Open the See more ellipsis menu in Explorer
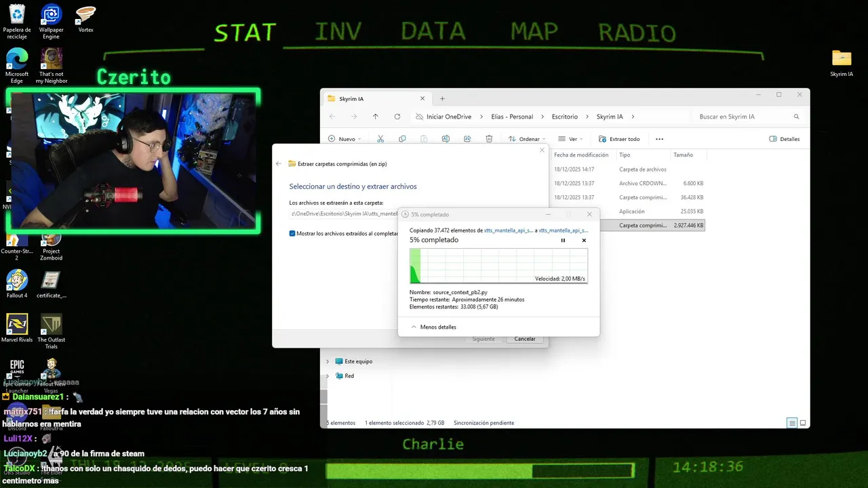Screen dimensions: 868x488 coord(659,139)
